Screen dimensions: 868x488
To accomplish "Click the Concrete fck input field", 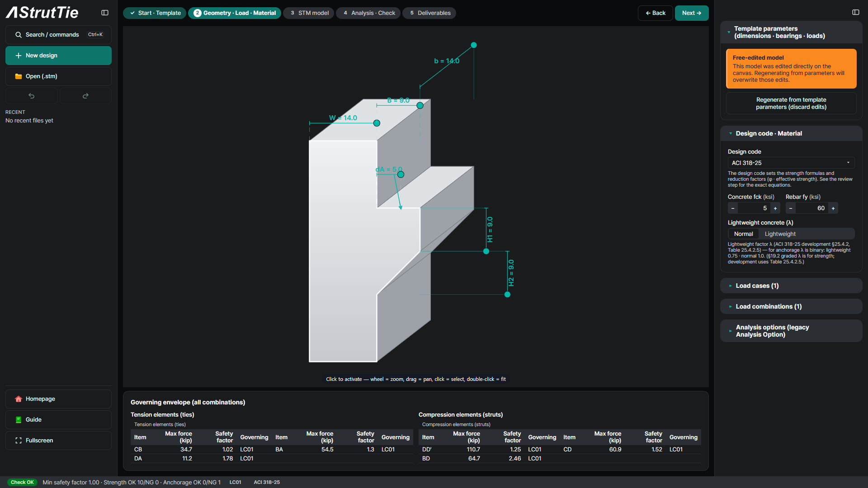I will (754, 208).
